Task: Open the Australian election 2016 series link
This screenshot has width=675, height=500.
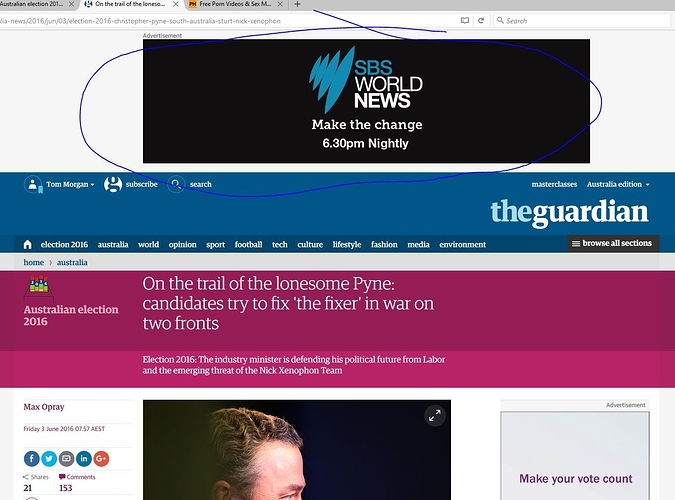Action: (x=71, y=315)
